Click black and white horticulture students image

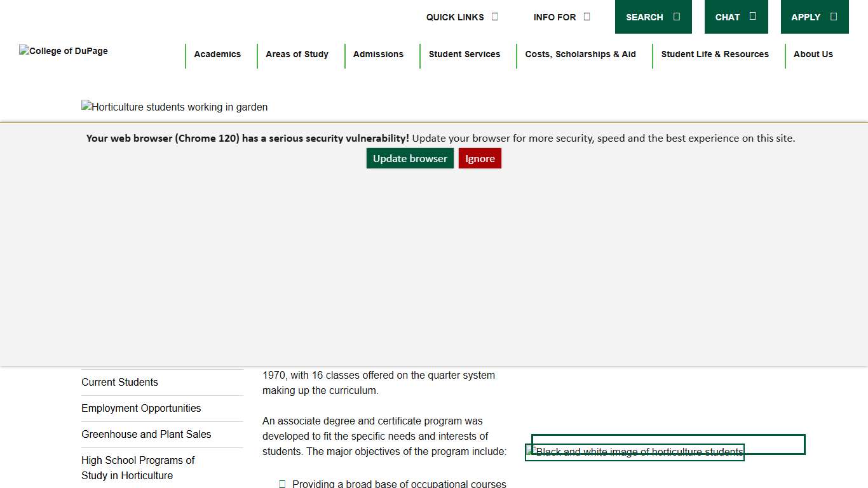pos(634,452)
